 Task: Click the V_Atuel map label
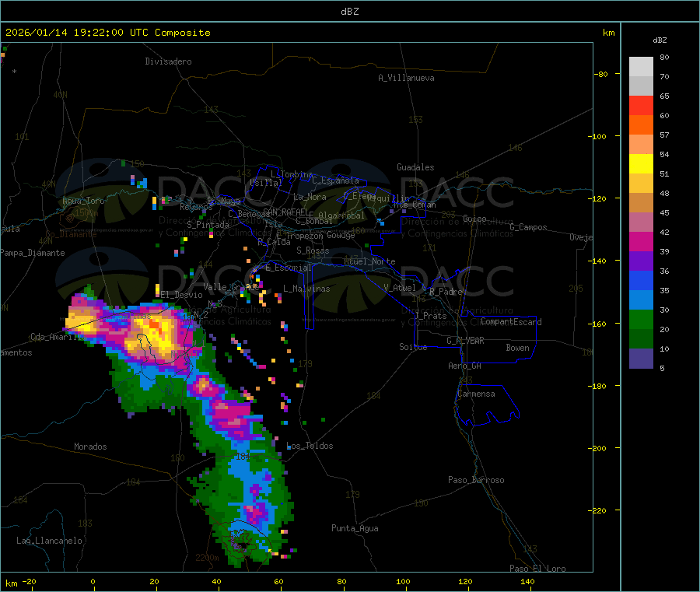pyautogui.click(x=400, y=288)
